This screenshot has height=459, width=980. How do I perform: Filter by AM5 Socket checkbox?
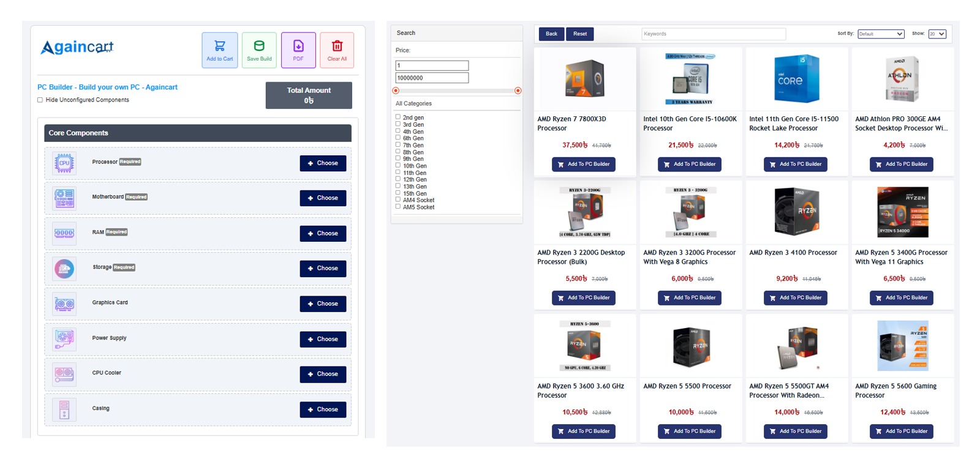coord(398,206)
